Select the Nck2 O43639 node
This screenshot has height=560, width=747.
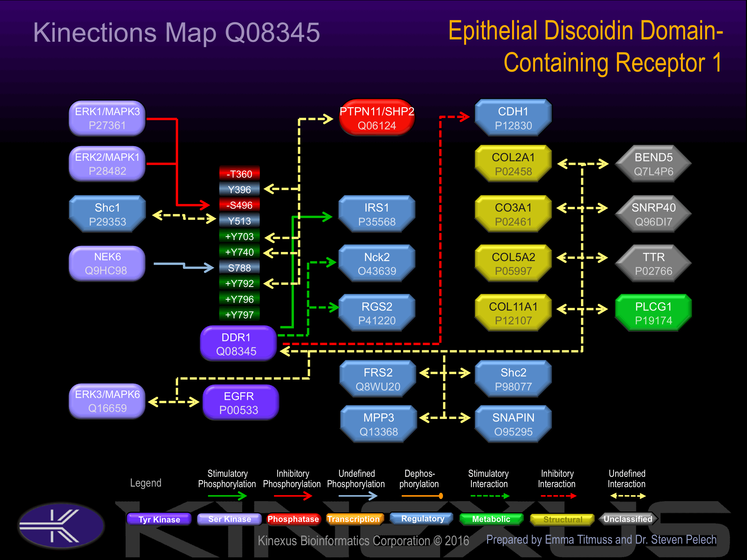[x=377, y=264]
